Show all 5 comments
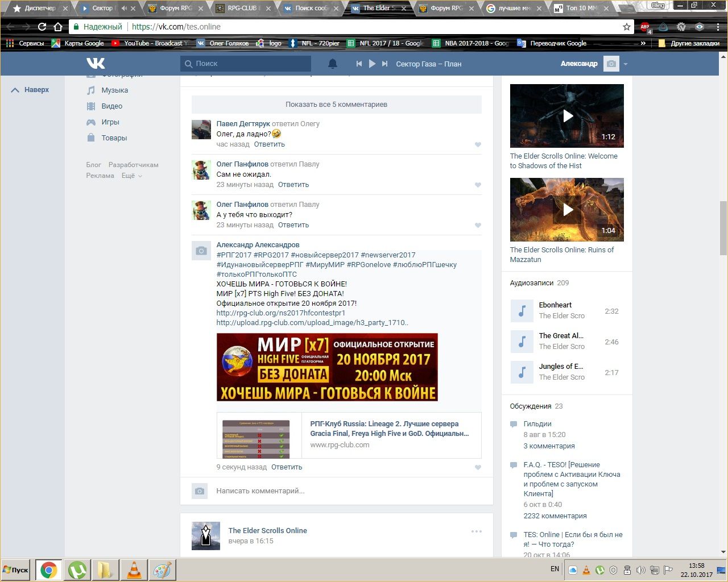The width and height of the screenshot is (728, 582). (x=336, y=105)
